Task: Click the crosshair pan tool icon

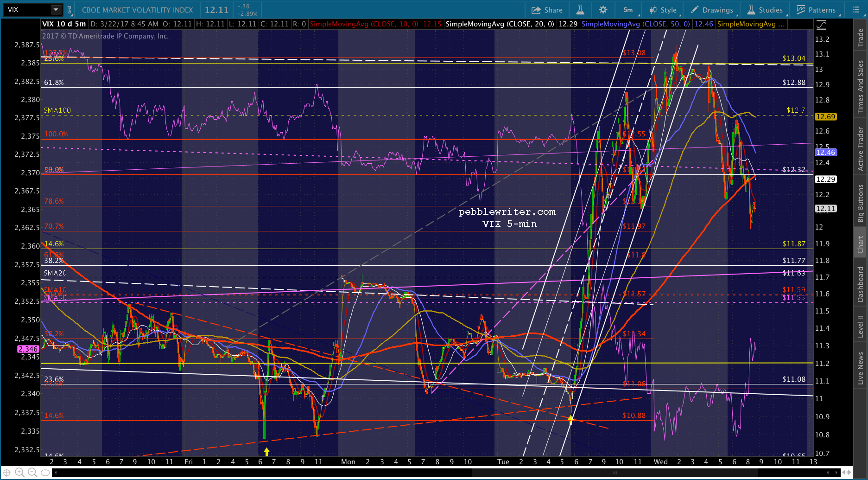Action: pos(7,473)
